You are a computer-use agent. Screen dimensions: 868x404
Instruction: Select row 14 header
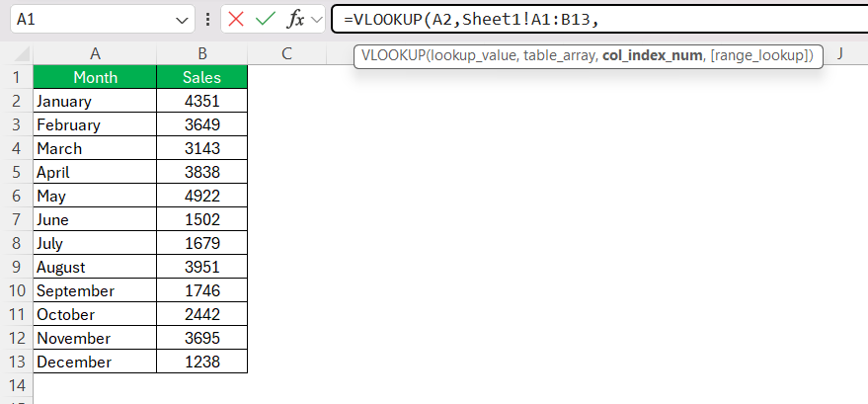click(16, 385)
